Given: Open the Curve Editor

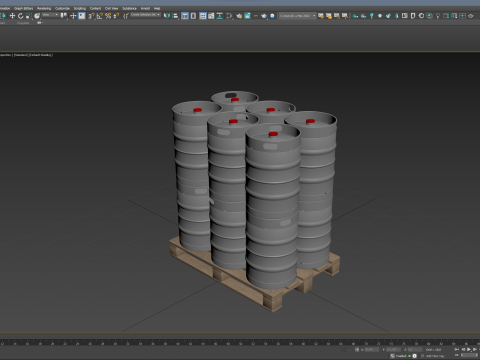Looking at the screenshot, I should (x=211, y=16).
